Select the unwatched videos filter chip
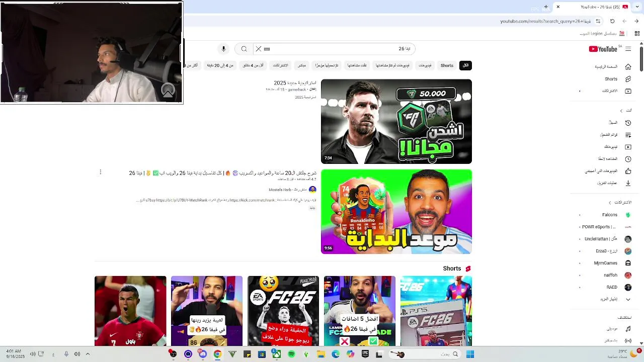644x362 pixels. click(392, 65)
